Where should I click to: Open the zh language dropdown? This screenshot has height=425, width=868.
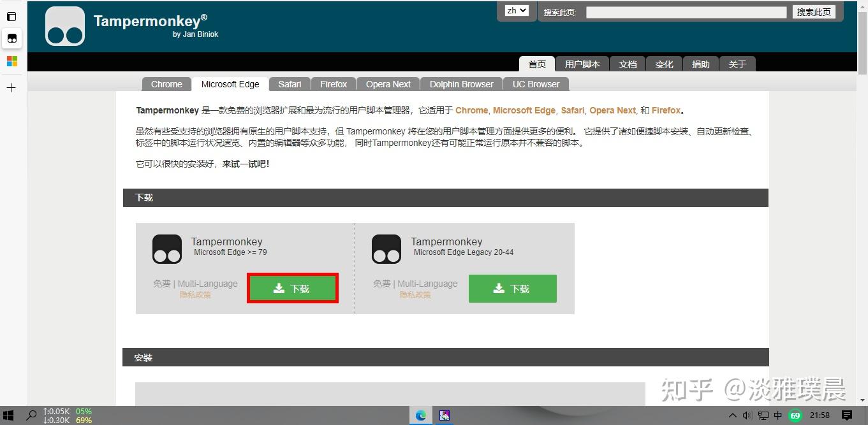tap(517, 10)
